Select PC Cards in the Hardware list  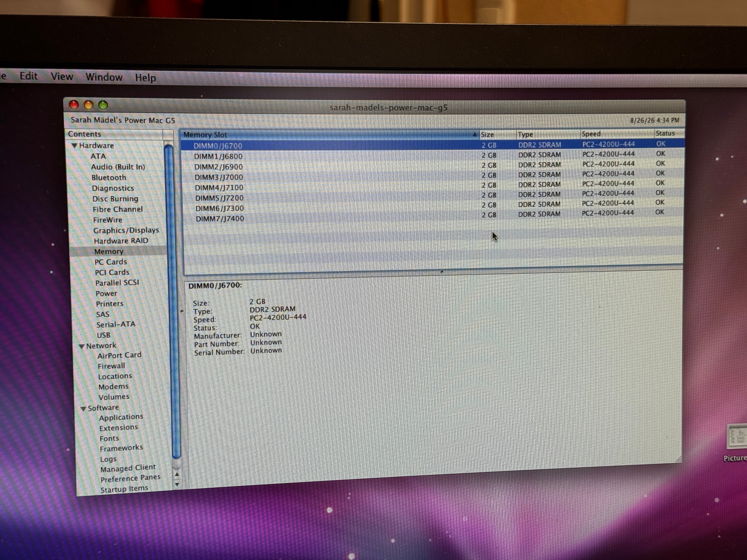(x=111, y=262)
